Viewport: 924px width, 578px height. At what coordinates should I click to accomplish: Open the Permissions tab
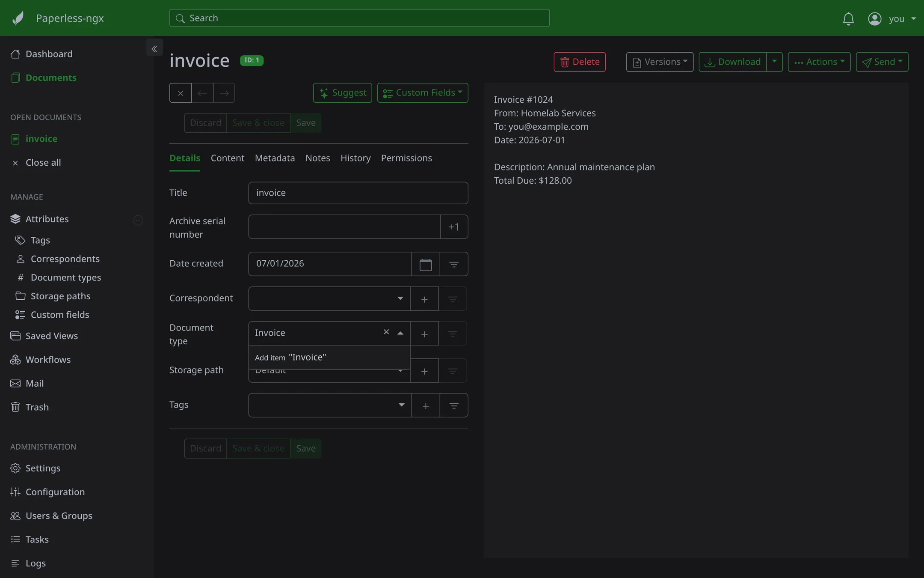(x=406, y=158)
